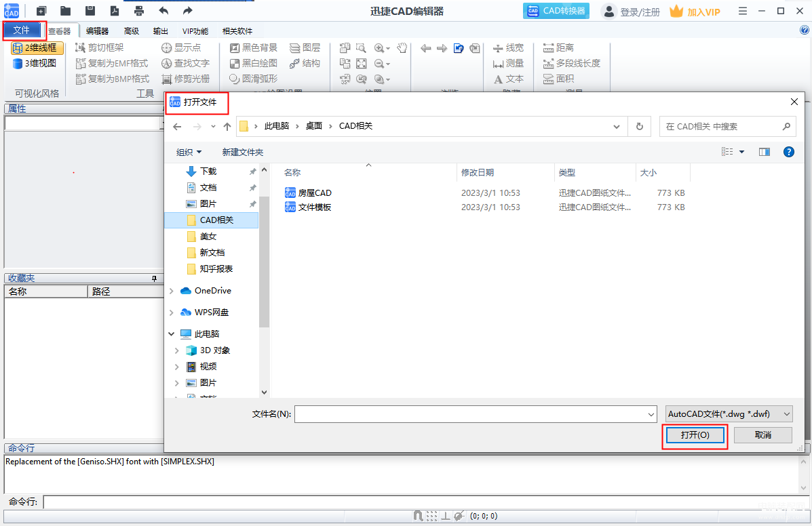Click the undo arrow icon
The width and height of the screenshot is (812, 526).
(163, 11)
